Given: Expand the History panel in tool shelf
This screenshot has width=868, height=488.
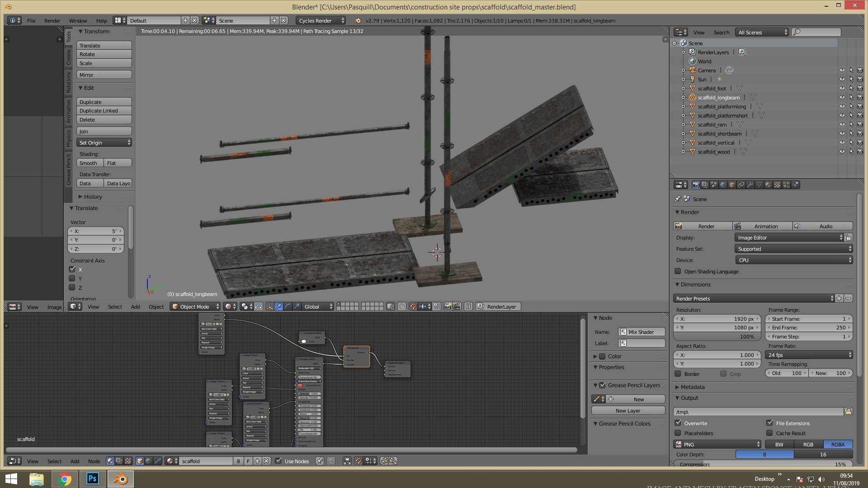Looking at the screenshot, I should tap(92, 197).
